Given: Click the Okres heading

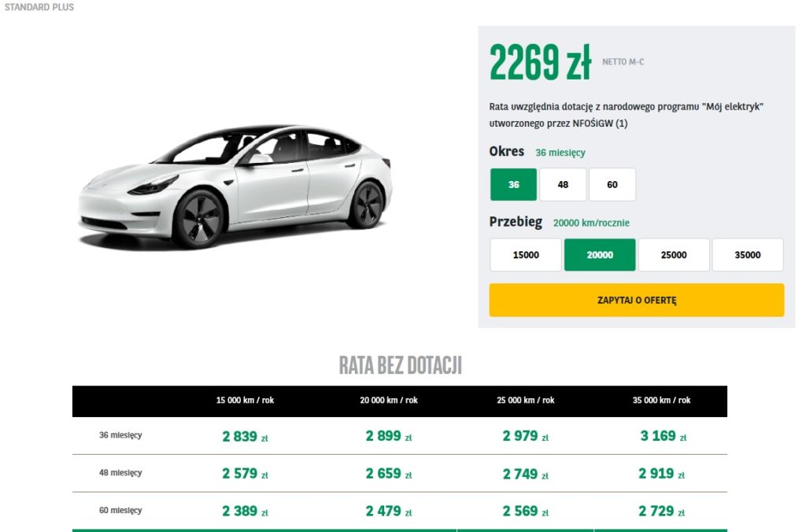Looking at the screenshot, I should [507, 152].
